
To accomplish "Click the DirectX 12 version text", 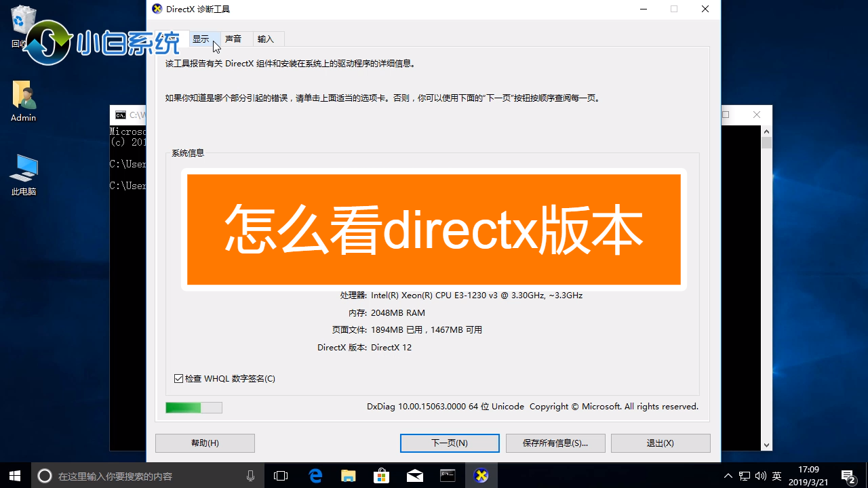I will click(x=391, y=348).
